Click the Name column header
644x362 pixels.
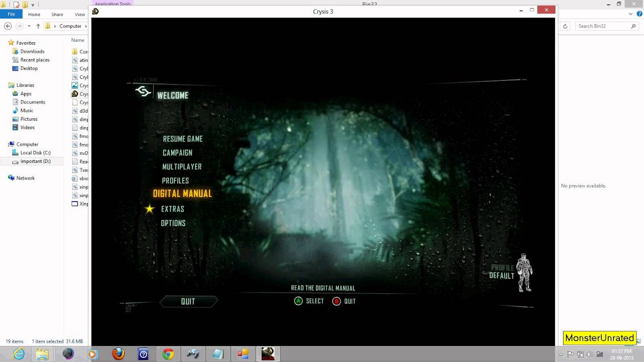[77, 40]
